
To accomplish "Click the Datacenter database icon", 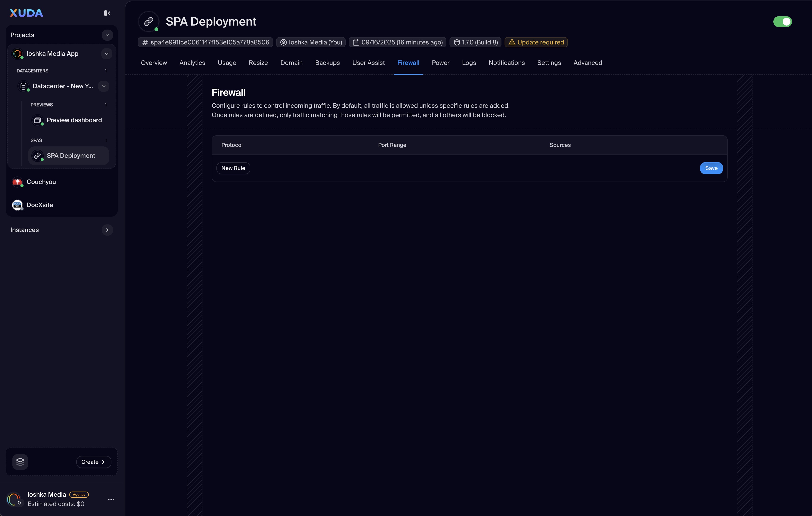I will tap(23, 86).
